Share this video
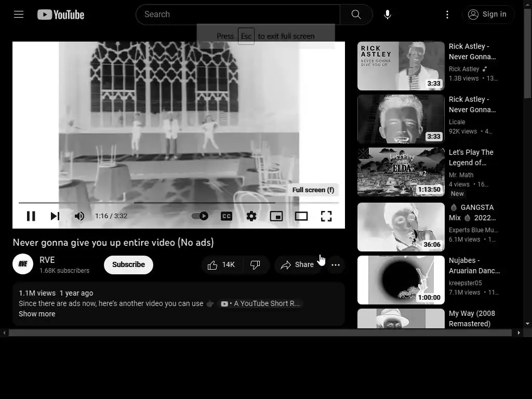 297,265
